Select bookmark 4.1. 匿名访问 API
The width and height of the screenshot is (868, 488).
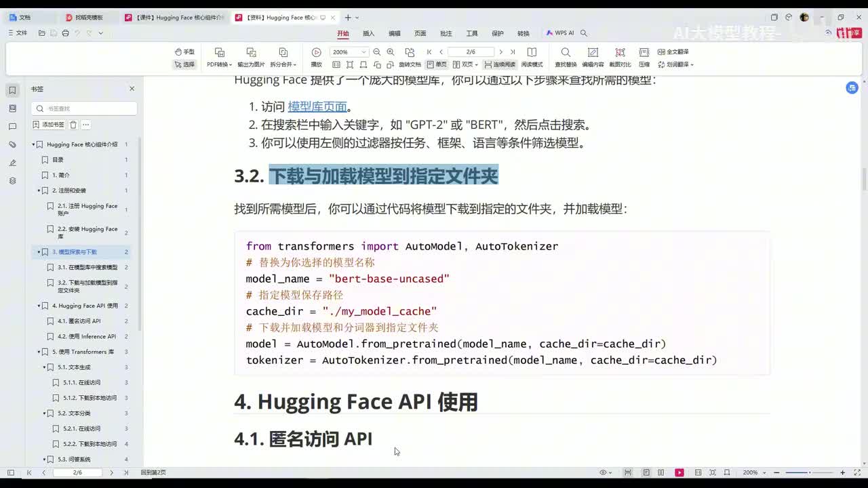(x=79, y=321)
